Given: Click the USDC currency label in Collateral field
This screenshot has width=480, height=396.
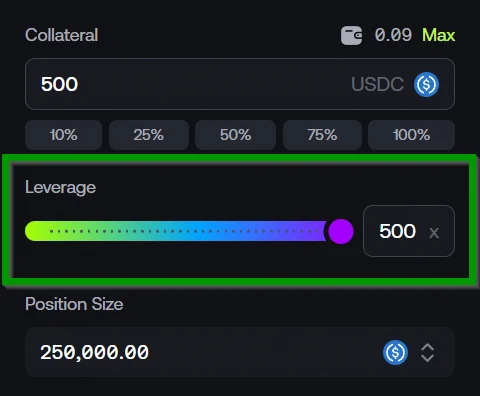Looking at the screenshot, I should (x=377, y=84).
